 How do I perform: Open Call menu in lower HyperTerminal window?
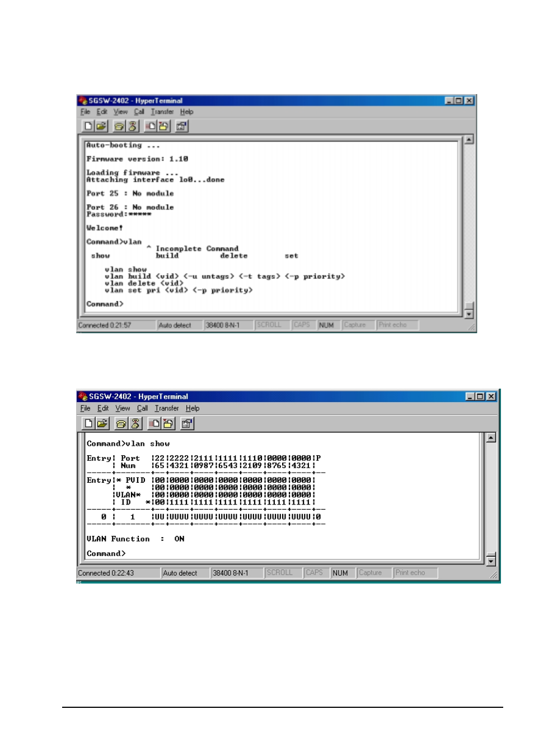pyautogui.click(x=142, y=408)
